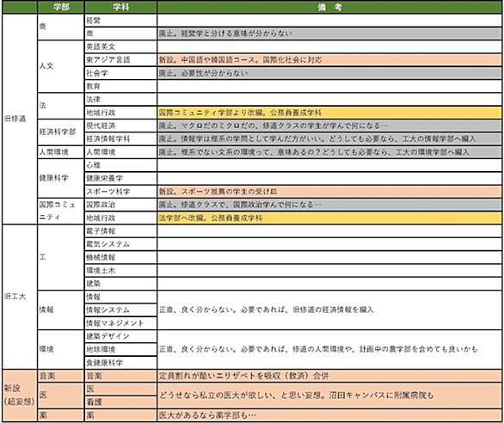
Task: Select the yellow 国際コミュニティ学部より改編 note cell
Action: point(329,113)
